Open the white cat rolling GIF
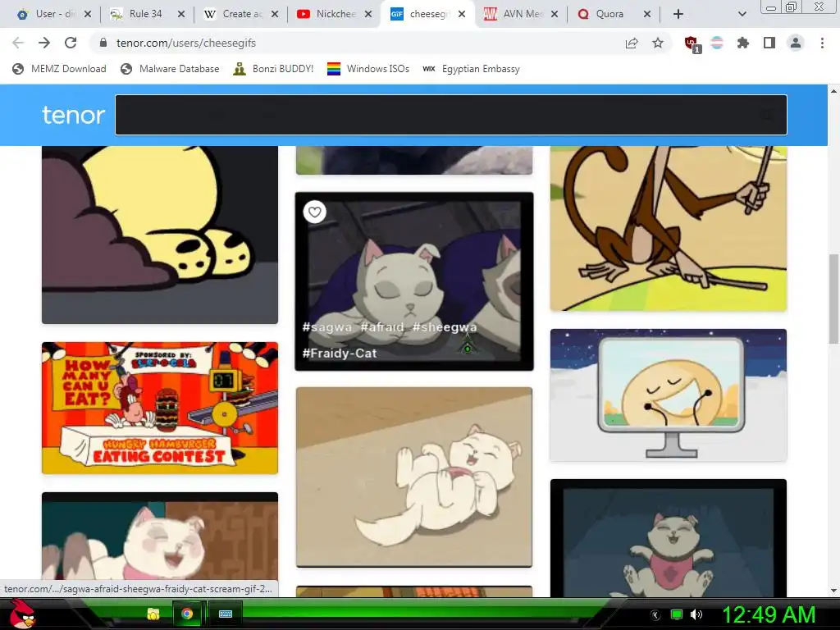The height and width of the screenshot is (630, 840). [414, 477]
